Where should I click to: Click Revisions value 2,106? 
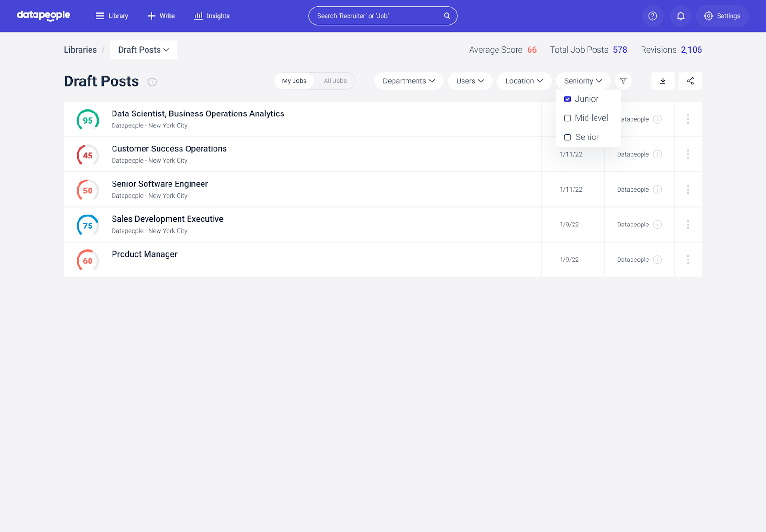tap(691, 50)
